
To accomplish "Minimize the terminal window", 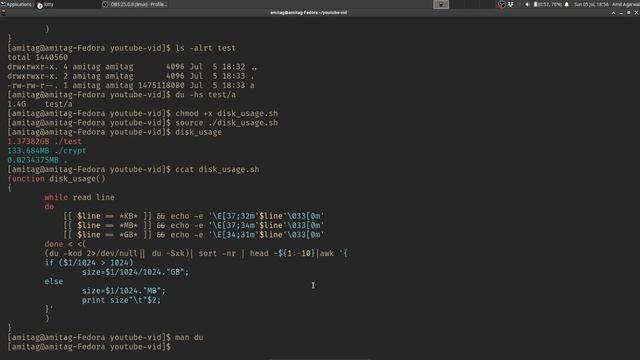I will pos(621,13).
